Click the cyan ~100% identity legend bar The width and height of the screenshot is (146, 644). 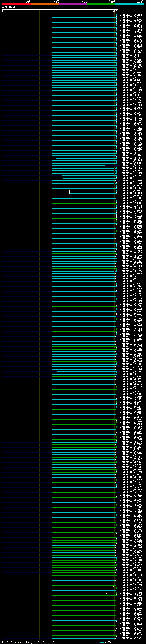click(130, 4)
